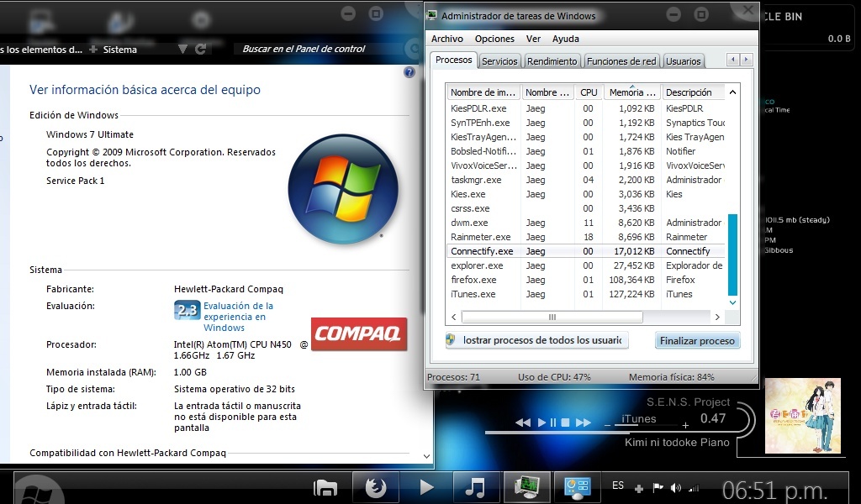Open the help icon in System window
The height and width of the screenshot is (504, 861).
point(409,72)
